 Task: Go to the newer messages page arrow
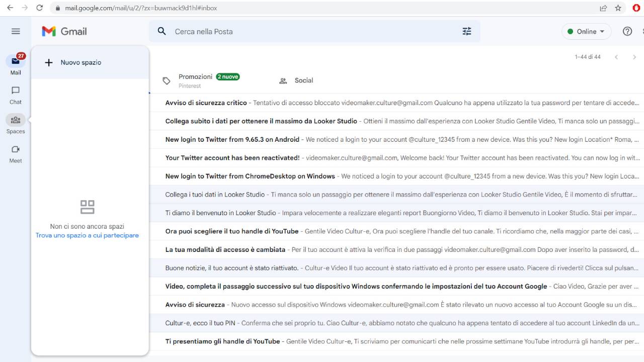616,57
